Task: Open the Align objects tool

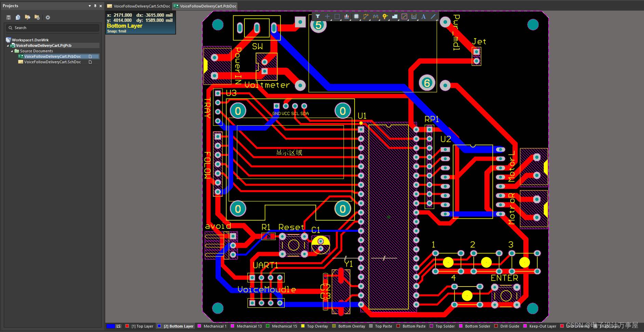Action: click(x=346, y=16)
